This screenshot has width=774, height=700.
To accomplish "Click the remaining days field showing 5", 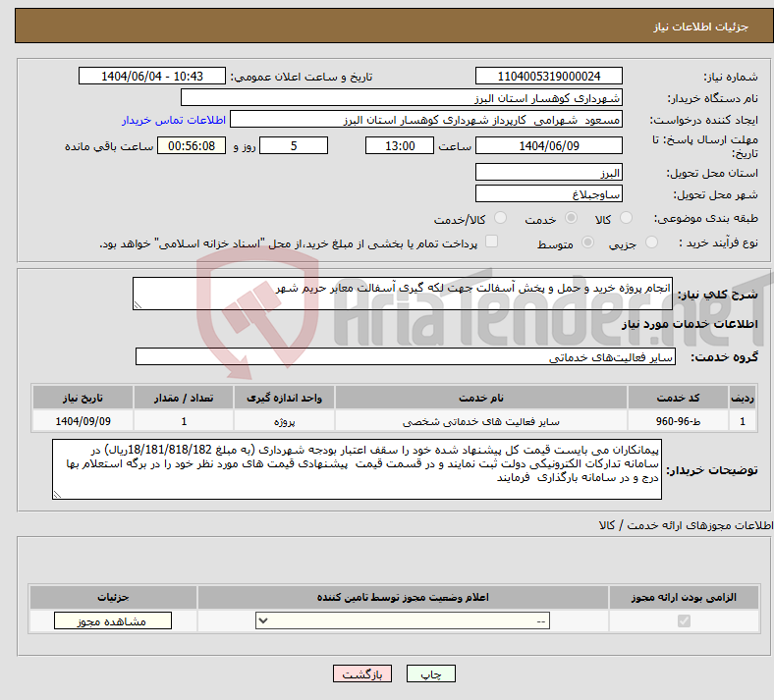I will (294, 145).
